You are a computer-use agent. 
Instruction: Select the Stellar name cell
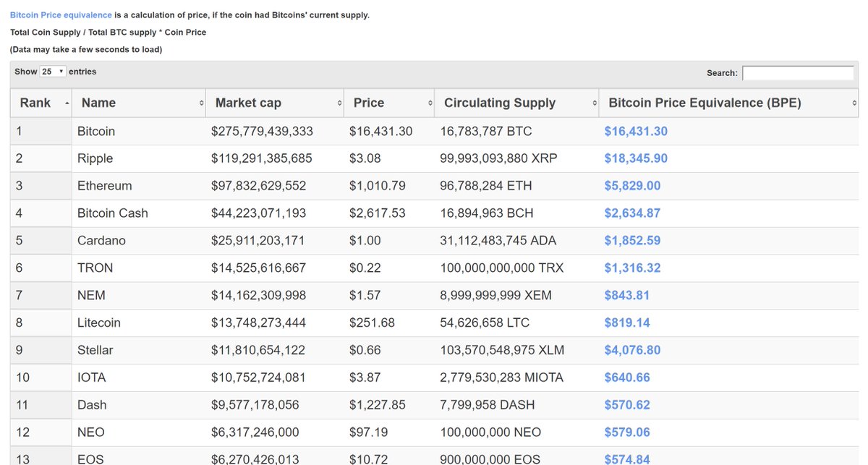[139, 350]
